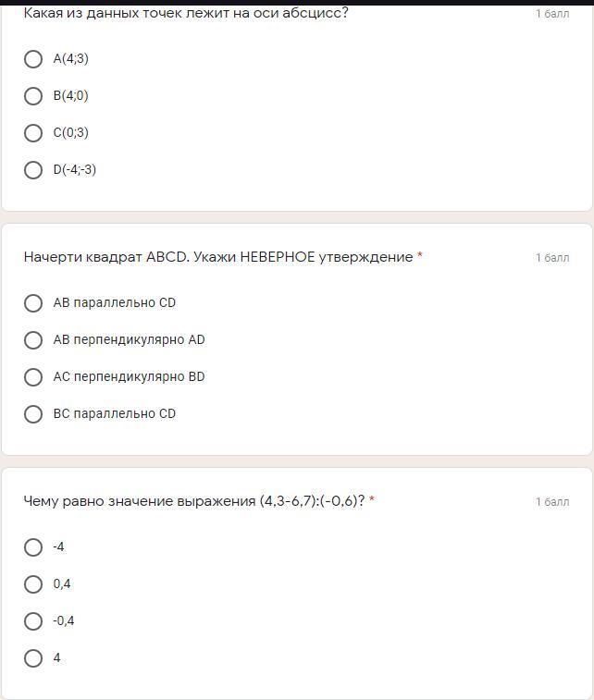This screenshot has height=700, width=594.
Task: Choose answer B(4;0)
Action: tap(33, 96)
